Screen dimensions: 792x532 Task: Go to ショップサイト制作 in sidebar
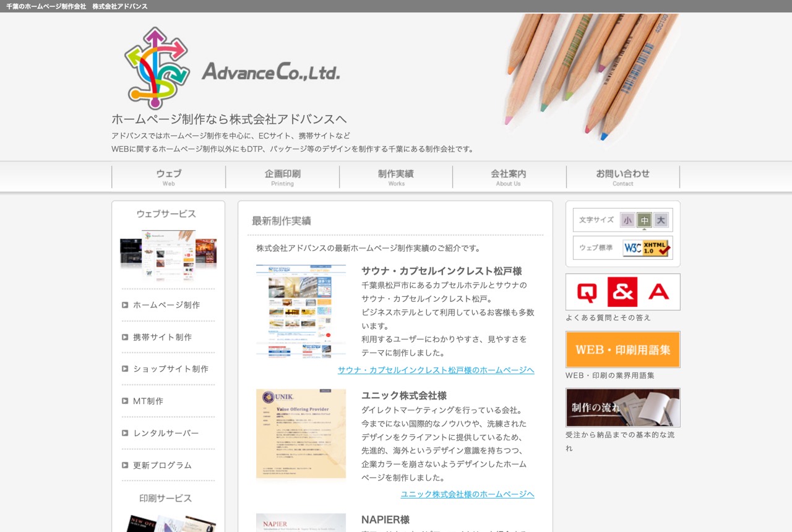[171, 369]
